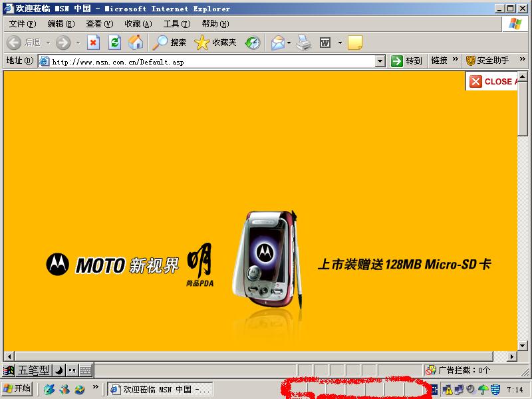This screenshot has height=399, width=532.
Task: Launch the MSN butterfly quick launch icon
Action: coord(65,389)
